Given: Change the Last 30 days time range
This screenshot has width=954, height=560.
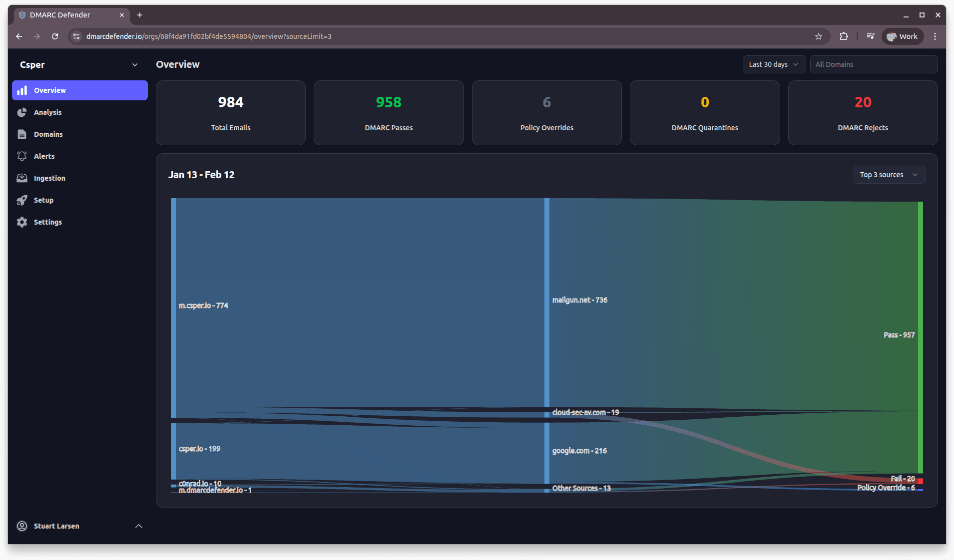Looking at the screenshot, I should coord(773,64).
